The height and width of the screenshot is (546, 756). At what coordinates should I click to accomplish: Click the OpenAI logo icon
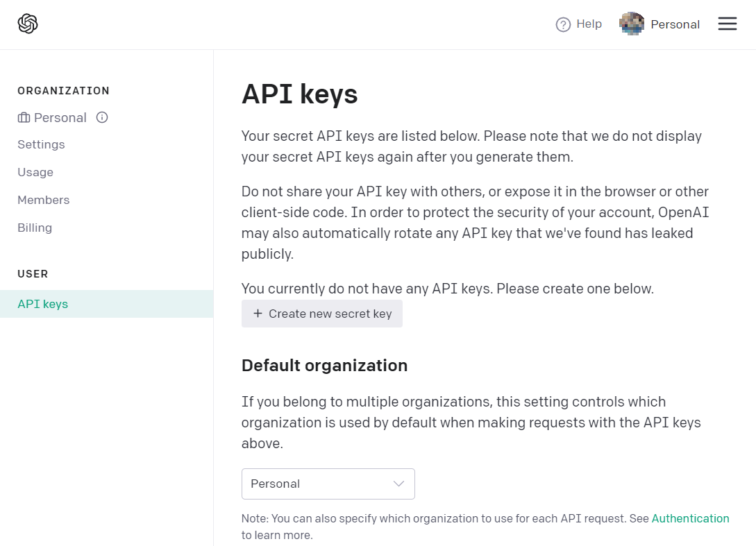point(28,24)
